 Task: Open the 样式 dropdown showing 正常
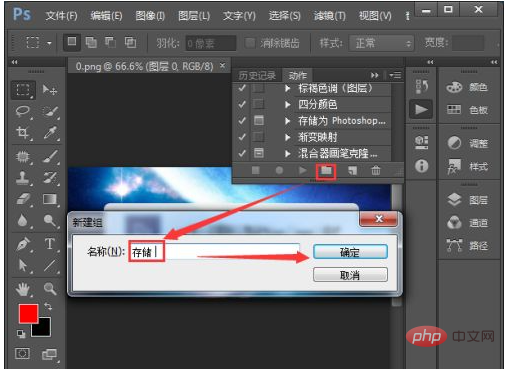[x=381, y=43]
